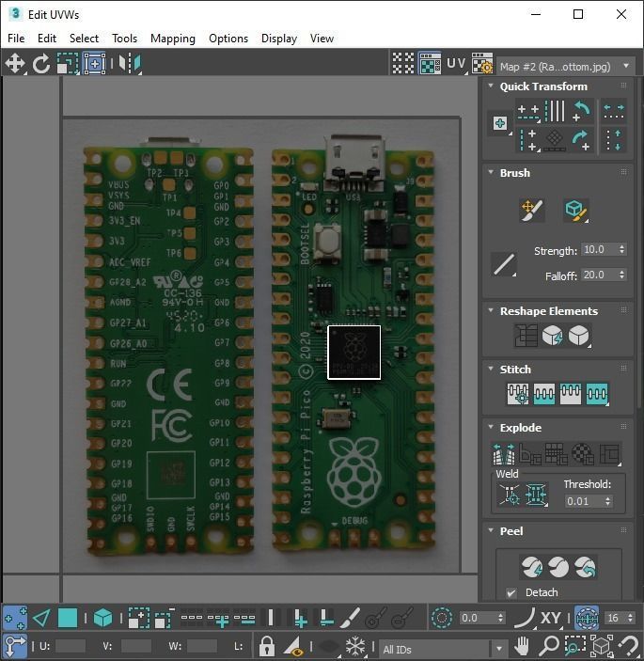Screen dimensions: 644x661
Task: Click the Strength value field
Action: coord(599,249)
